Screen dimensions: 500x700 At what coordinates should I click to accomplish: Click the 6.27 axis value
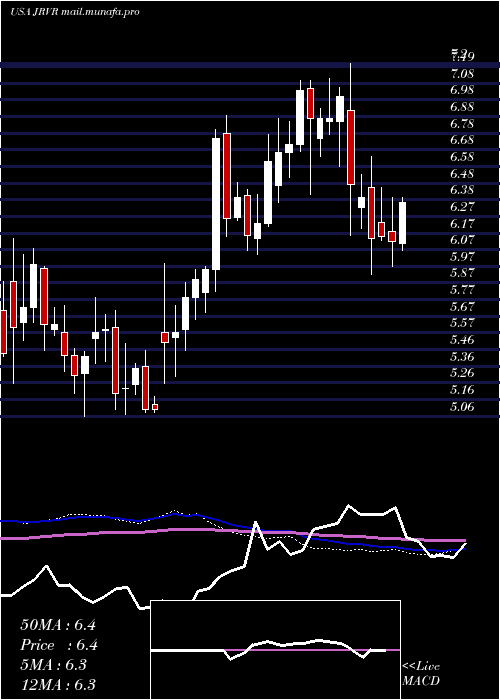pos(462,207)
